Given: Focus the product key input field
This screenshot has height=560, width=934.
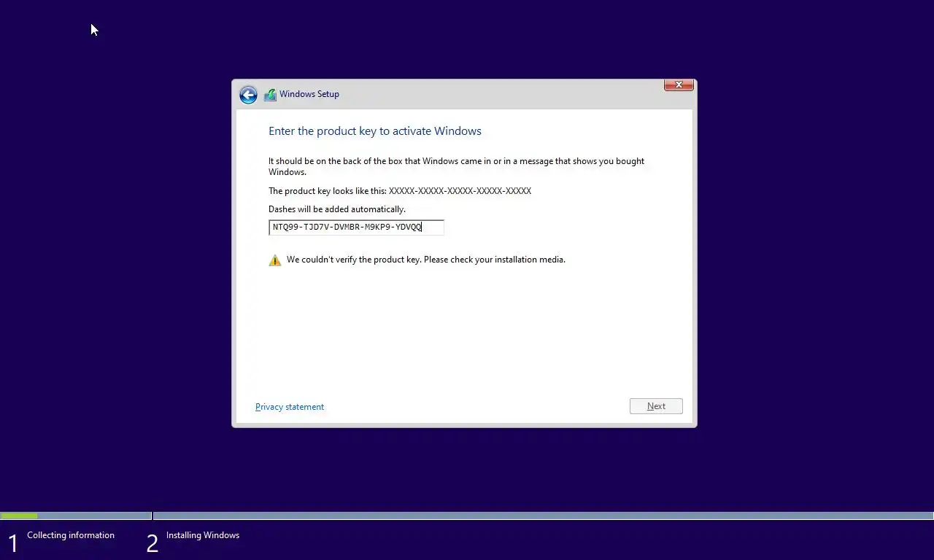Looking at the screenshot, I should [356, 227].
